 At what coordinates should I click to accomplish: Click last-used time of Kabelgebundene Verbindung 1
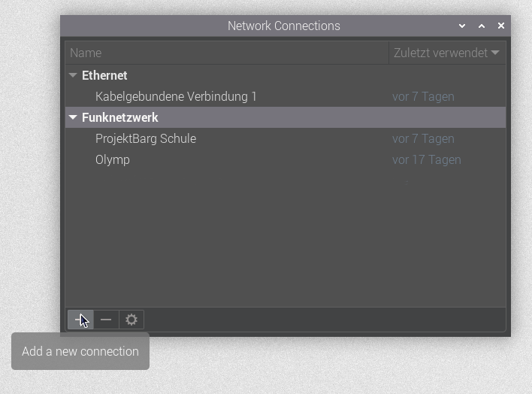tap(423, 96)
